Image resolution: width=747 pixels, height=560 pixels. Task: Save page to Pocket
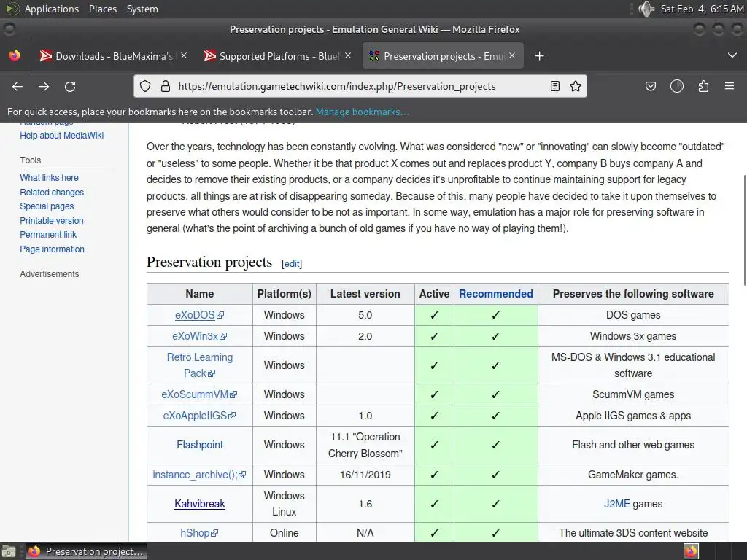click(x=650, y=86)
